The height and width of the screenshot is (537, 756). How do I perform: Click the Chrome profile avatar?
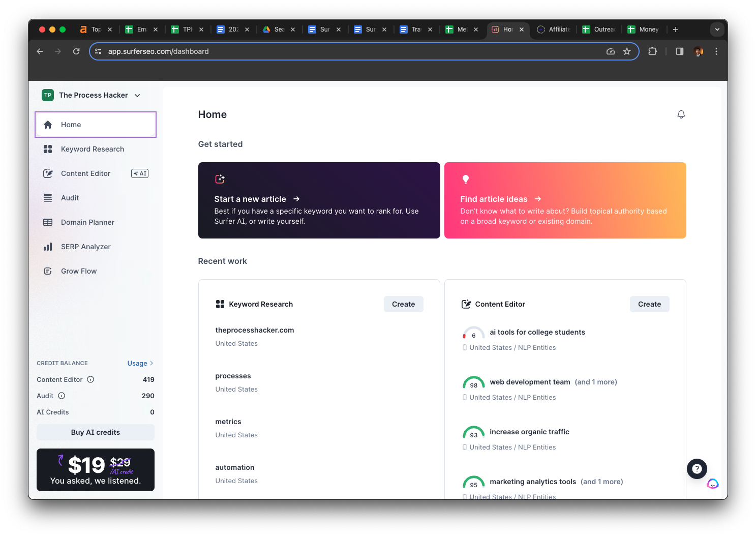click(x=699, y=51)
